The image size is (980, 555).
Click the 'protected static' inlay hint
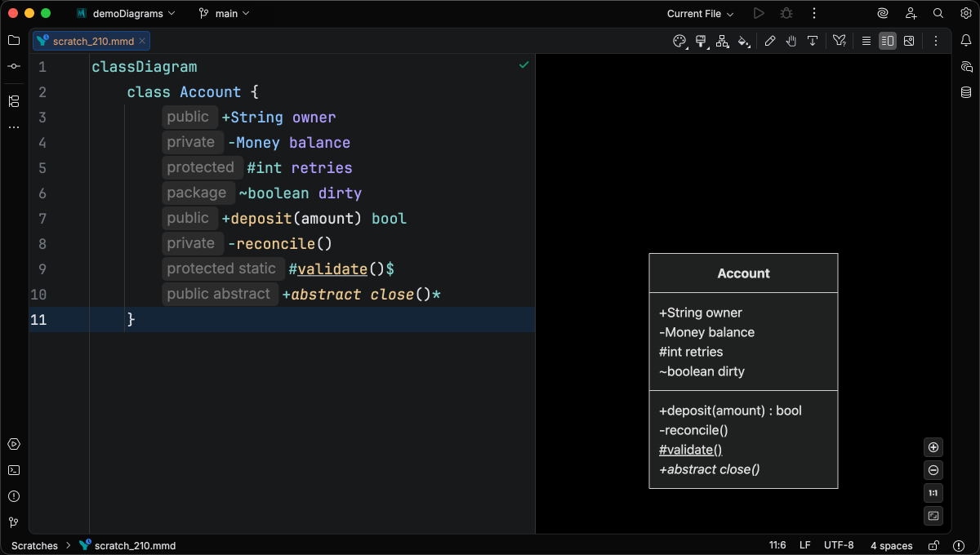221,269
